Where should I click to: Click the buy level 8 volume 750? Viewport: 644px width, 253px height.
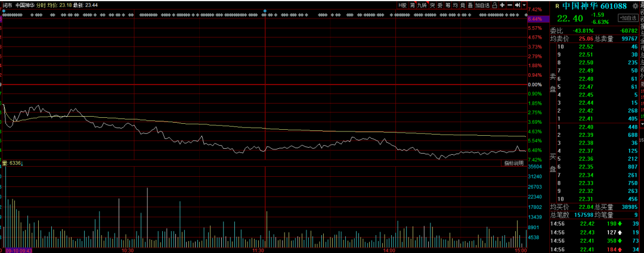pos(633,183)
